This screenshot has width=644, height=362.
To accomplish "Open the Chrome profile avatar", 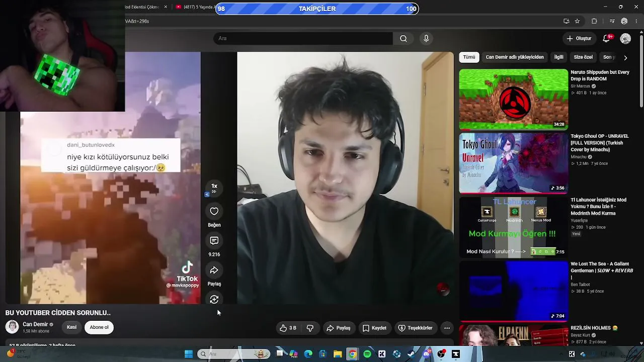I will pyautogui.click(x=624, y=21).
